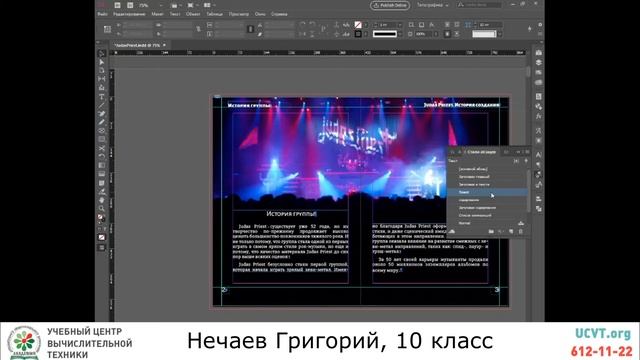The width and height of the screenshot is (640, 360).
Task: Select the Gradient Swatch tool
Action: point(102,165)
